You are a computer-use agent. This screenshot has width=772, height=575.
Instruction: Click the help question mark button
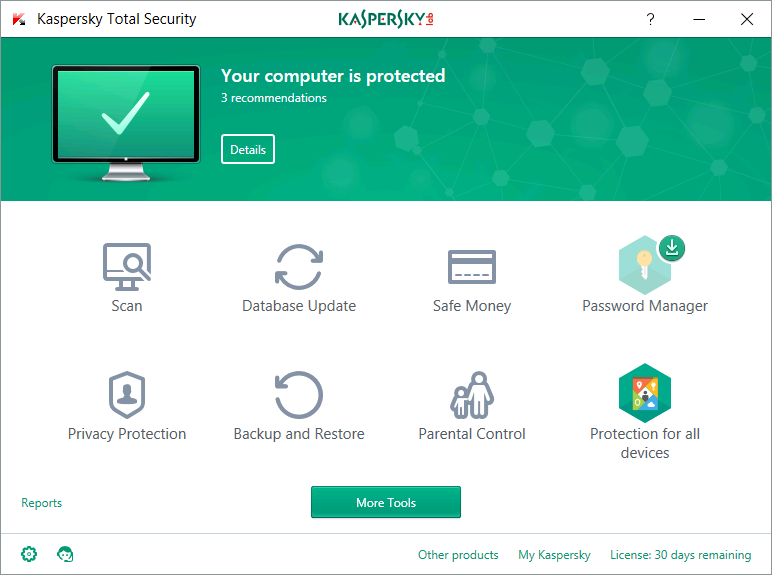[650, 19]
